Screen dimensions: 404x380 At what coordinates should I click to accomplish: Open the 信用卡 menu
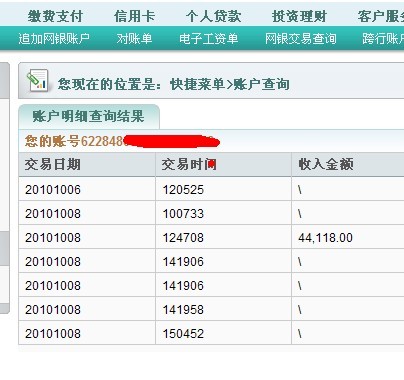[x=135, y=16]
